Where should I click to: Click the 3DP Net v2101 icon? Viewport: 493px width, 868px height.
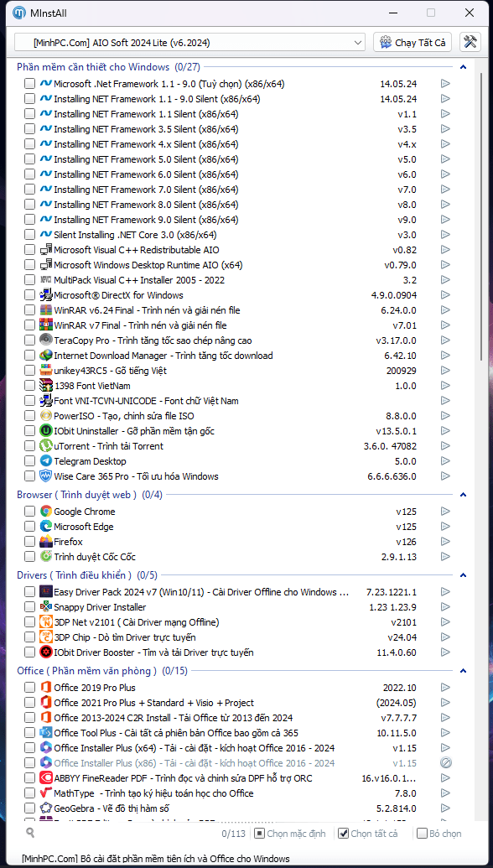[46, 622]
